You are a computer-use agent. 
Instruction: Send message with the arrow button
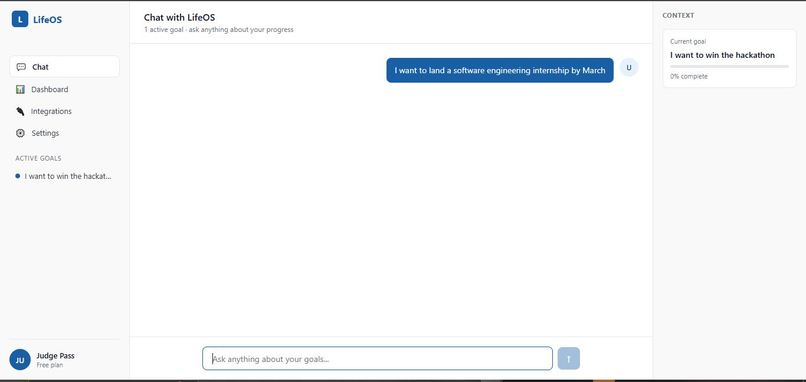pyautogui.click(x=569, y=358)
